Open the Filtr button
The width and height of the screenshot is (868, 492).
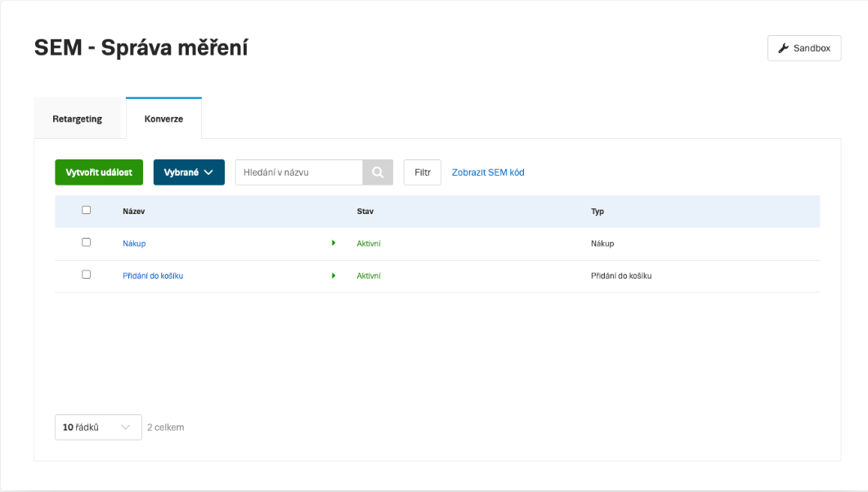point(423,172)
